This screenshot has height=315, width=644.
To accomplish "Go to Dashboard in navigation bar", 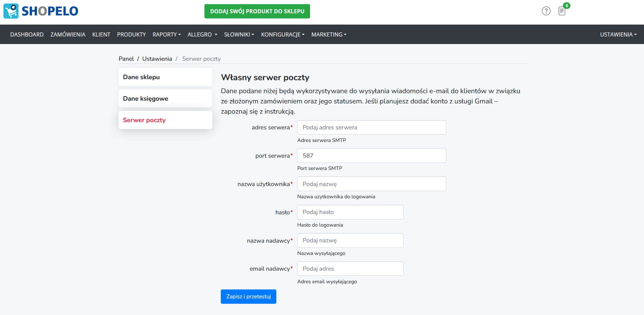I will tap(27, 34).
